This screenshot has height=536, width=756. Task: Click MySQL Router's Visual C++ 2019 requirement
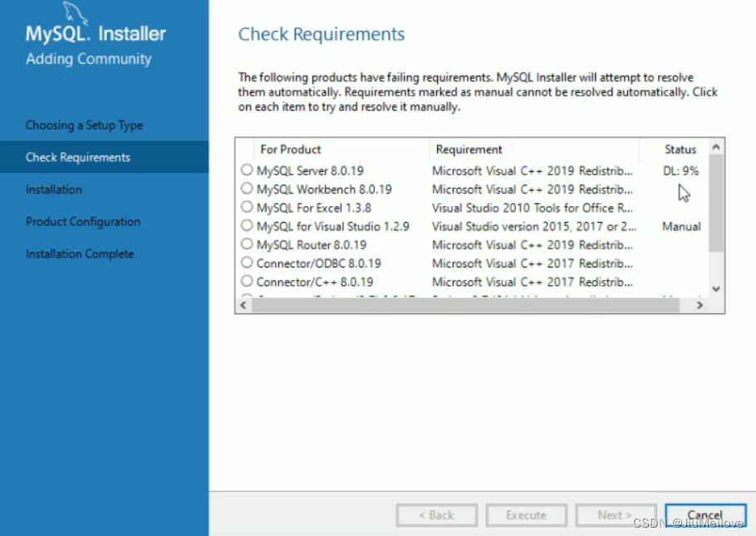coord(533,245)
